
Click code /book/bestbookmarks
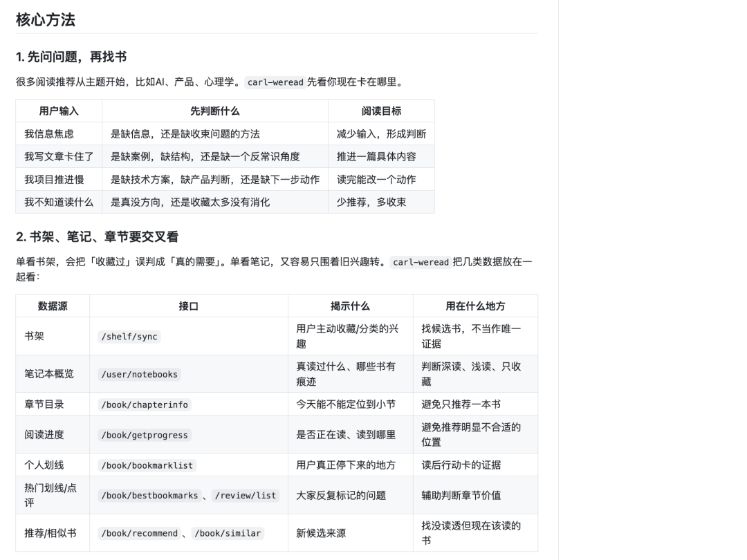pos(149,496)
